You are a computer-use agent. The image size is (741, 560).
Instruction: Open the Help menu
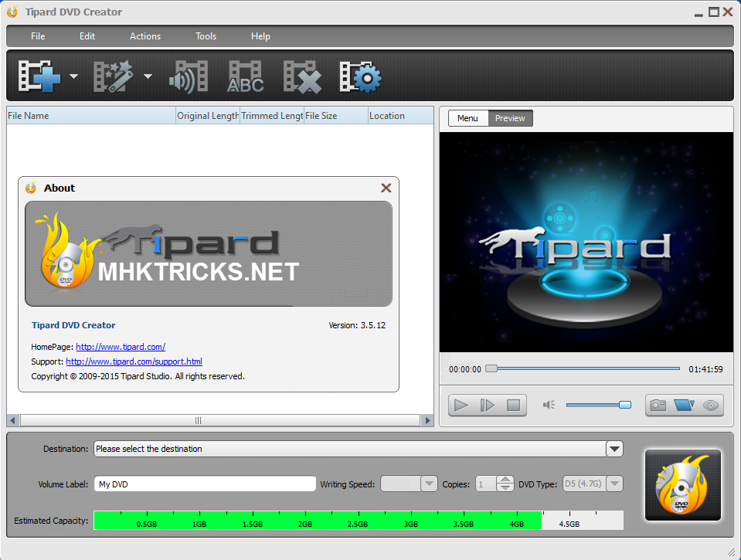click(260, 36)
